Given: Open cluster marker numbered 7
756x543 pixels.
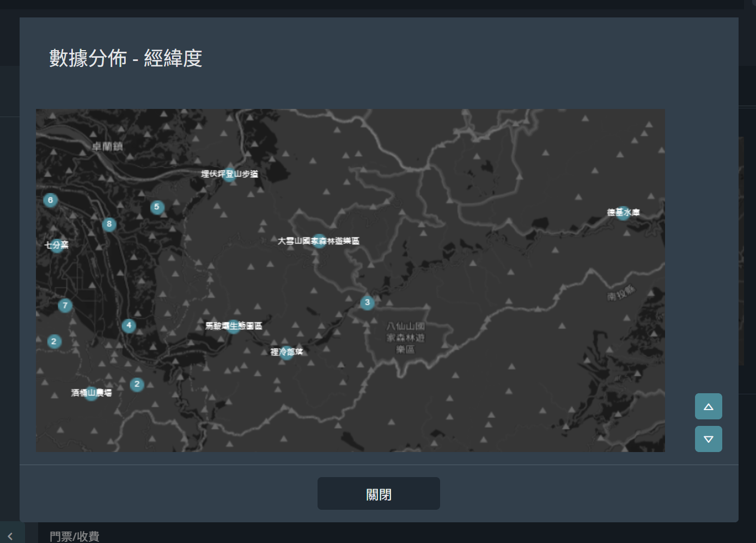Looking at the screenshot, I should pos(65,306).
